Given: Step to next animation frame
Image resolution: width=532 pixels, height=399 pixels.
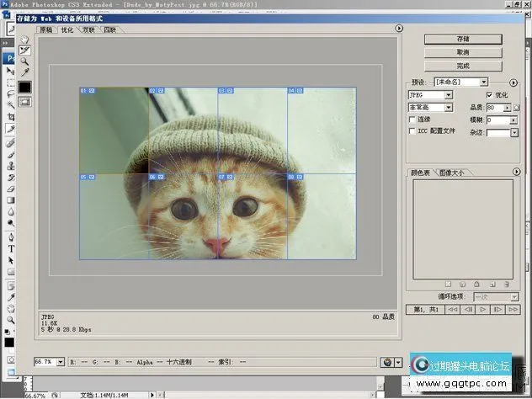Looking at the screenshot, I should pos(497,309).
